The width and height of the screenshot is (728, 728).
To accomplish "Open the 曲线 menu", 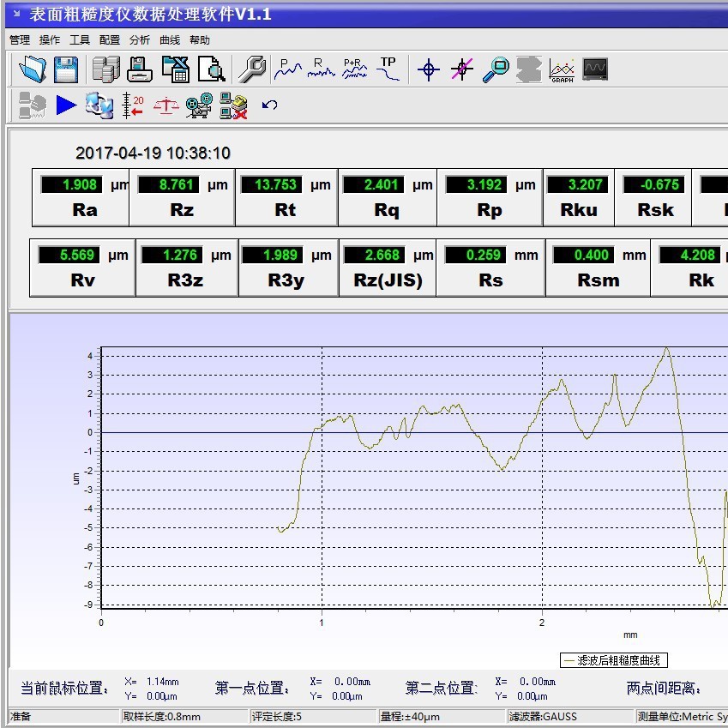I will tap(170, 40).
